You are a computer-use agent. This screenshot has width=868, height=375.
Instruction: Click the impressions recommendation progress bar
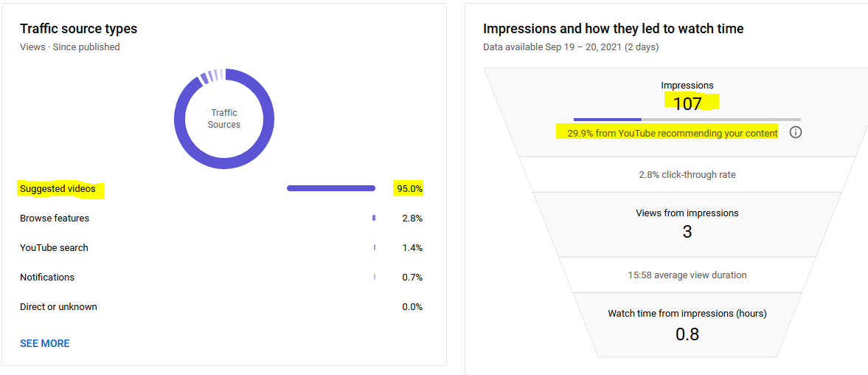pos(687,119)
